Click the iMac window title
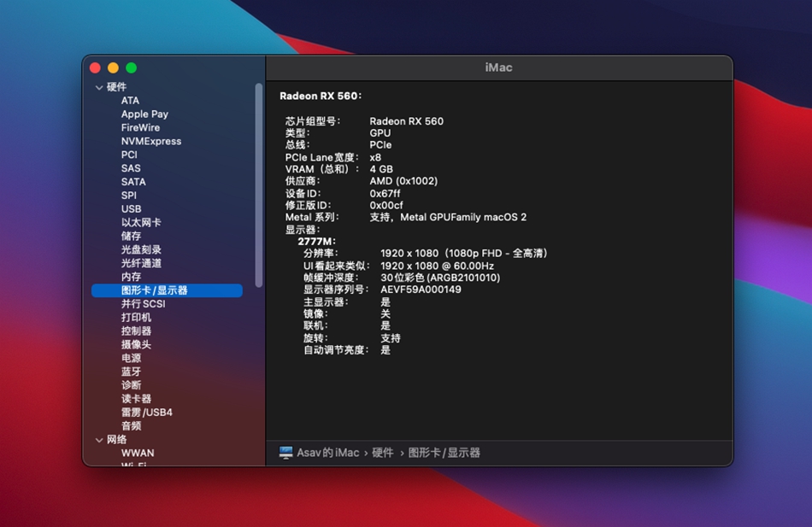 [498, 67]
